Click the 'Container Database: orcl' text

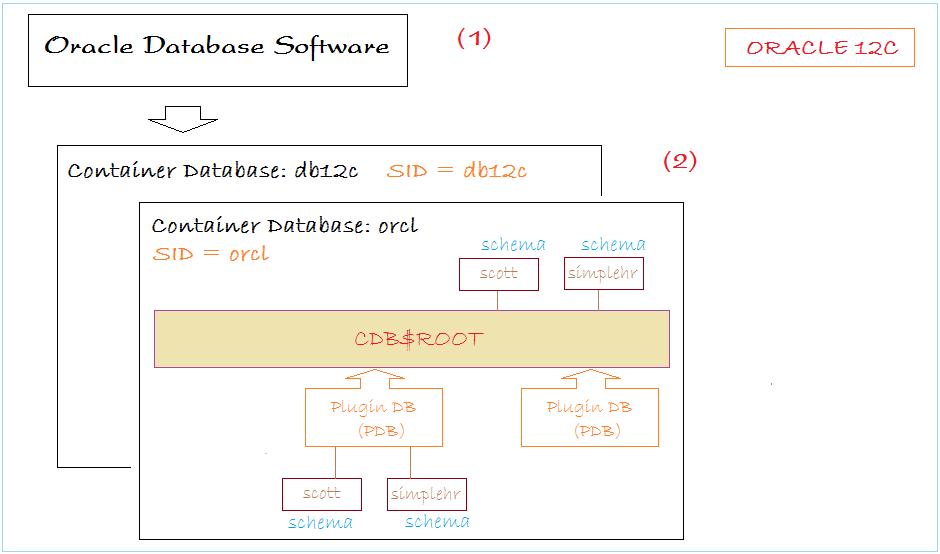coord(285,226)
